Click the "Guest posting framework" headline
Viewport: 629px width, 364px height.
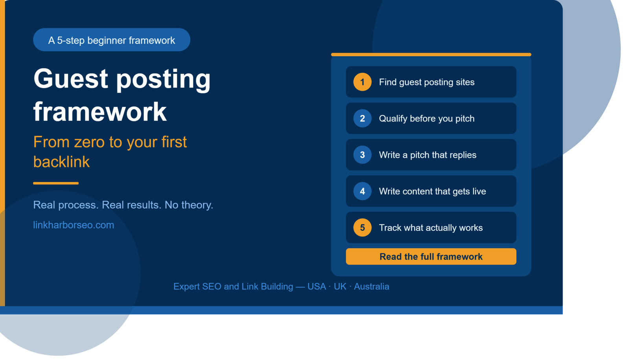click(x=122, y=95)
